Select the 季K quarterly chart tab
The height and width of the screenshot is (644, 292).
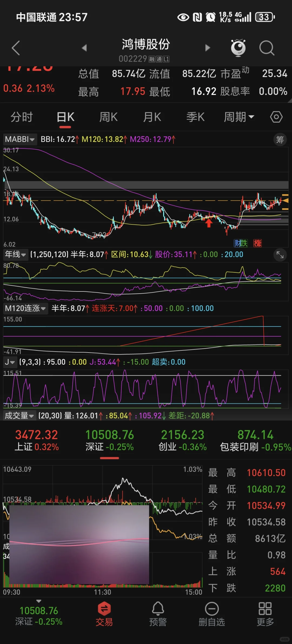[x=195, y=117]
